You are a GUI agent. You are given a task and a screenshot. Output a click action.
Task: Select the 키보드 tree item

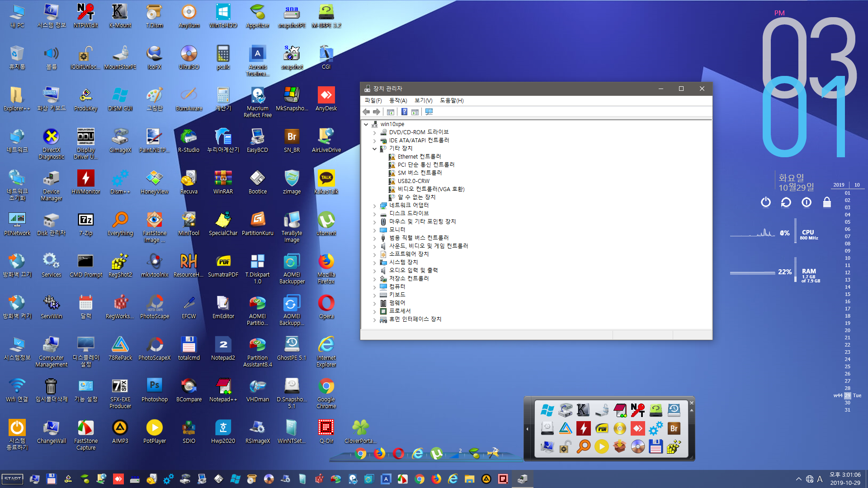pos(397,295)
